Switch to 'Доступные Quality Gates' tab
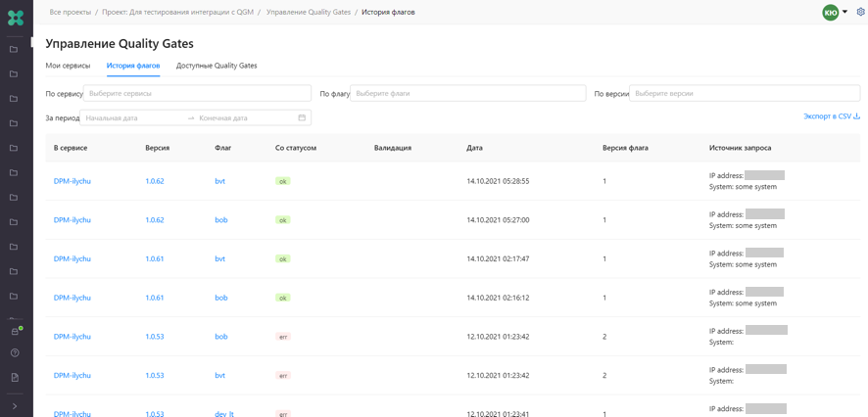868x417 pixels. (217, 66)
